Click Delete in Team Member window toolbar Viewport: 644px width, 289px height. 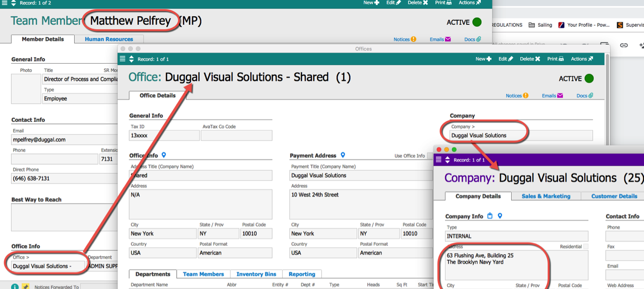click(x=418, y=3)
